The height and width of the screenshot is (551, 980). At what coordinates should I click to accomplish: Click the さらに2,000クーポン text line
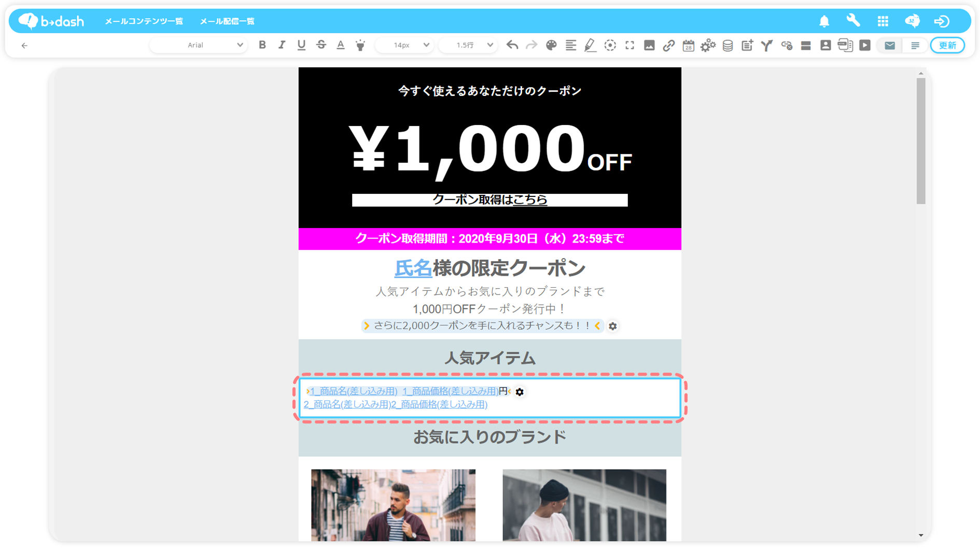click(482, 326)
